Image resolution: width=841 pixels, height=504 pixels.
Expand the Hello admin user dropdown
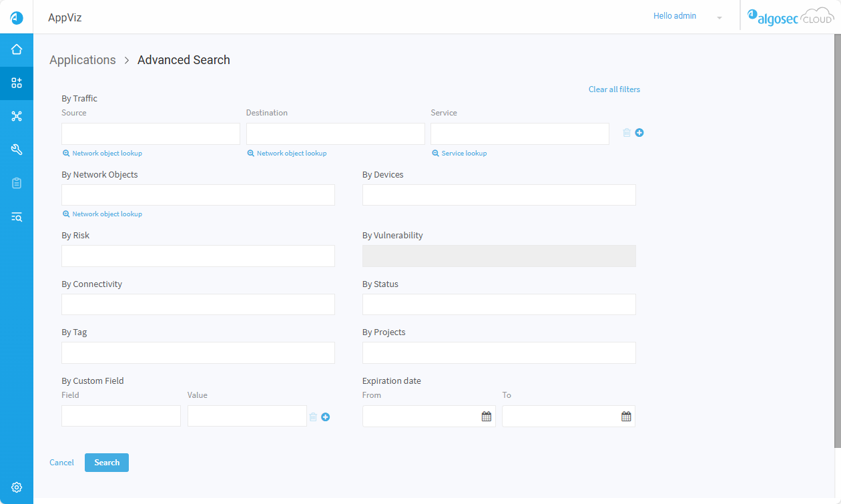click(719, 17)
